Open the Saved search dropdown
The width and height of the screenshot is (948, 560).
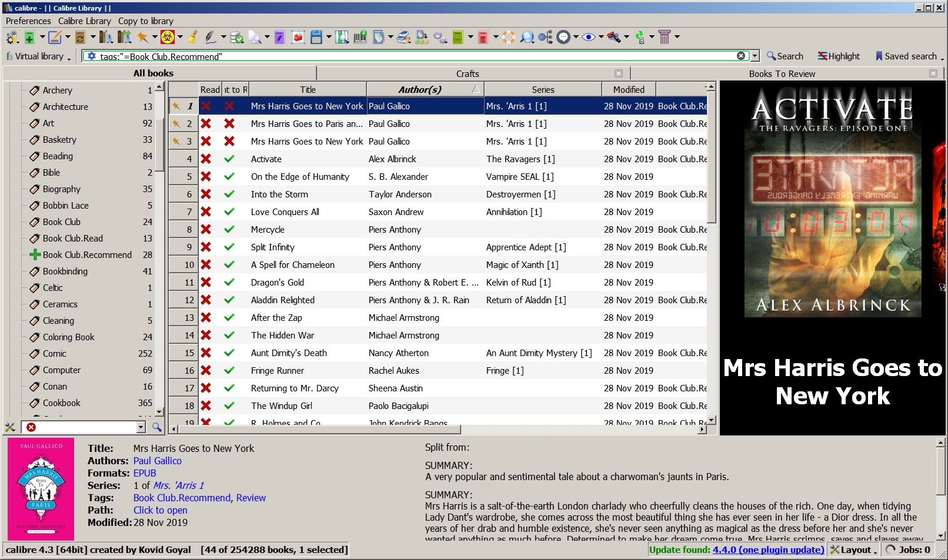(910, 56)
